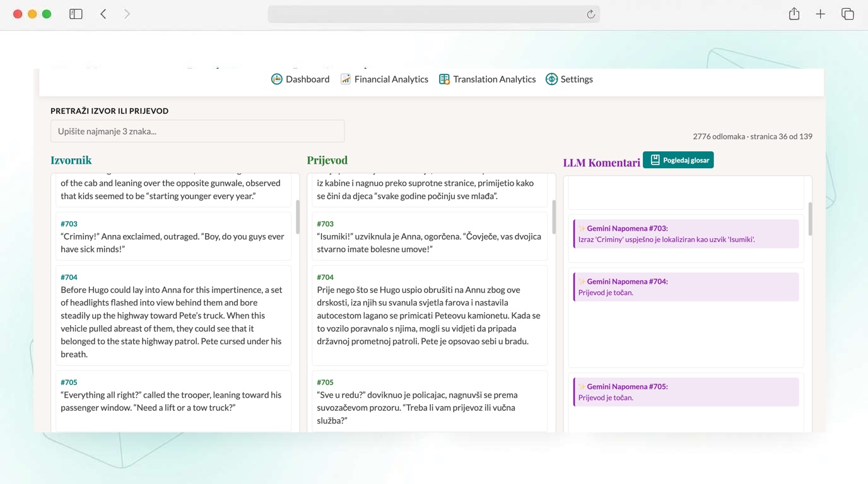Click the LLM Komentari column scrollbar
This screenshot has height=484, width=868.
(x=810, y=219)
